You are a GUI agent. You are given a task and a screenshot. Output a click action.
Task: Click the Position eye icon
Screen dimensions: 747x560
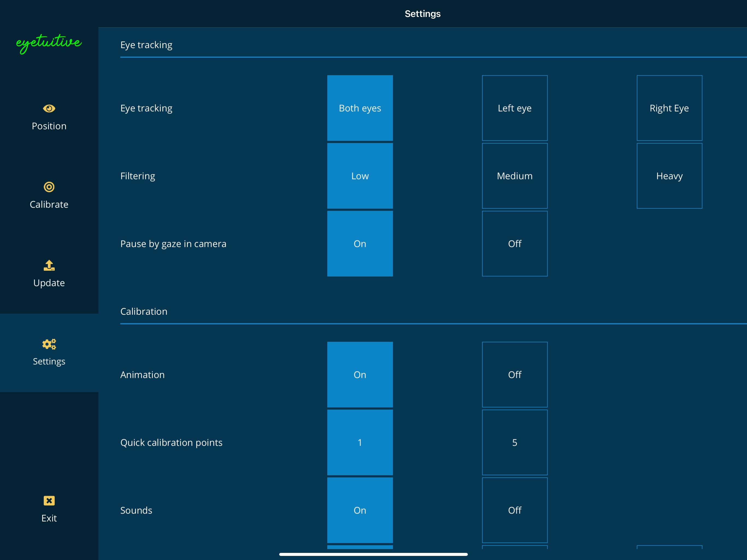click(49, 109)
